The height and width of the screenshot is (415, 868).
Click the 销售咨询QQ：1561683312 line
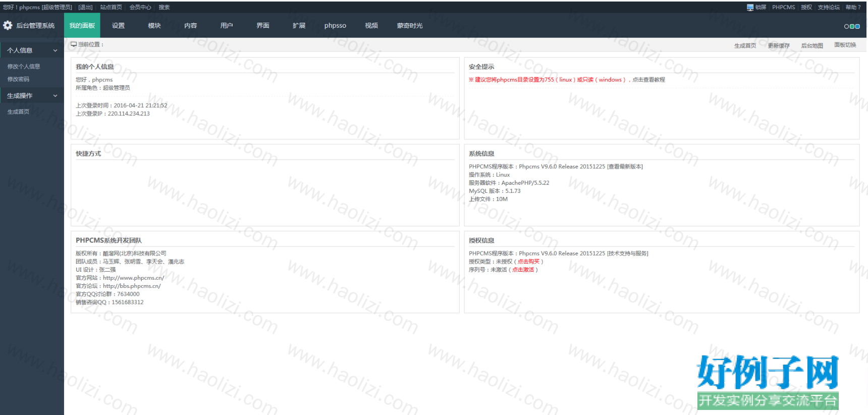pyautogui.click(x=110, y=302)
